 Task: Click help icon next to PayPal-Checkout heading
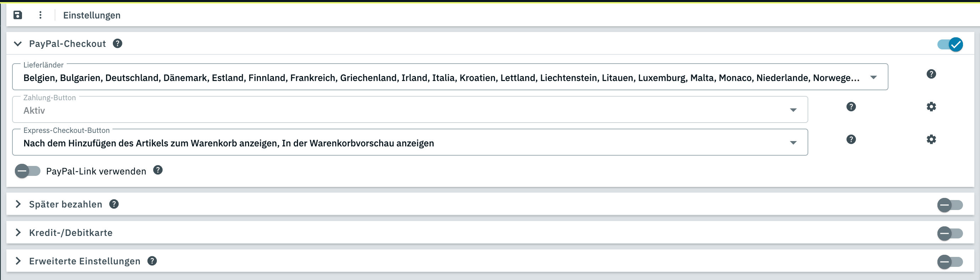tap(117, 43)
